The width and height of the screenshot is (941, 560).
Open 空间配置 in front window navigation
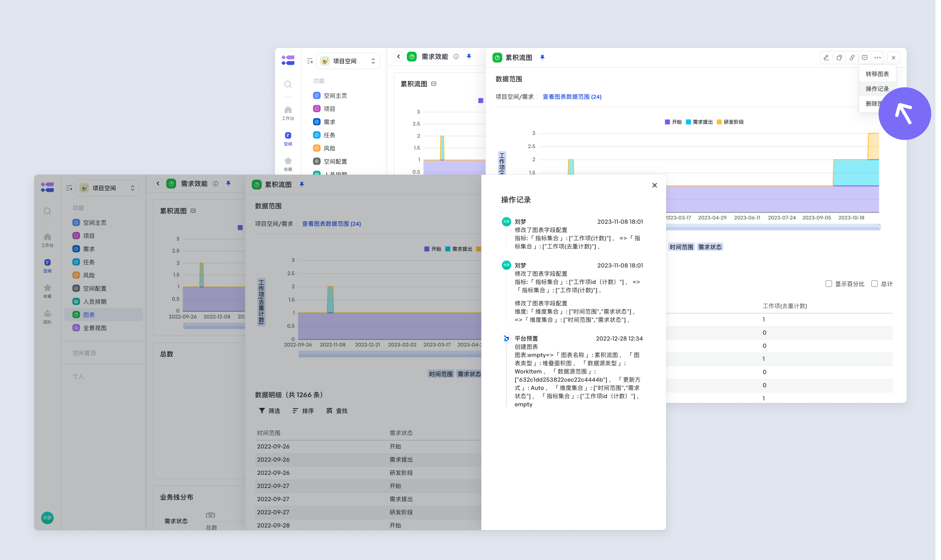95,288
